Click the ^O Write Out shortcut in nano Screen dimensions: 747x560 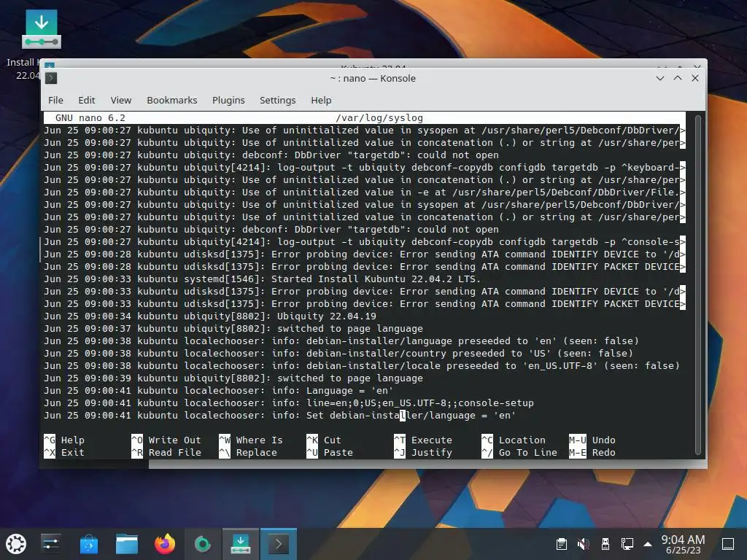click(x=166, y=440)
